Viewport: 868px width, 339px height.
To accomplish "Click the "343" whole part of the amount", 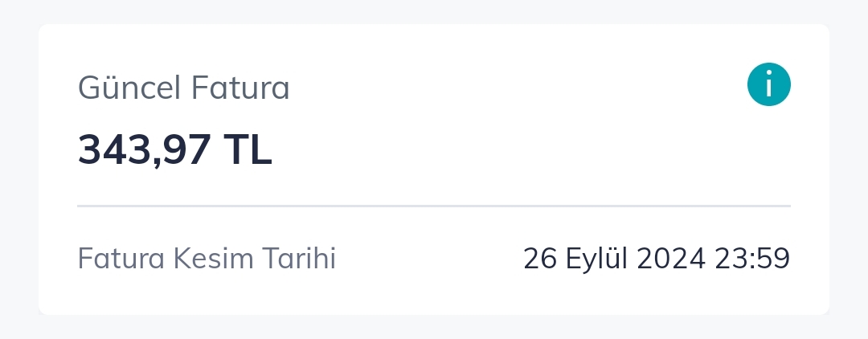I will [111, 150].
